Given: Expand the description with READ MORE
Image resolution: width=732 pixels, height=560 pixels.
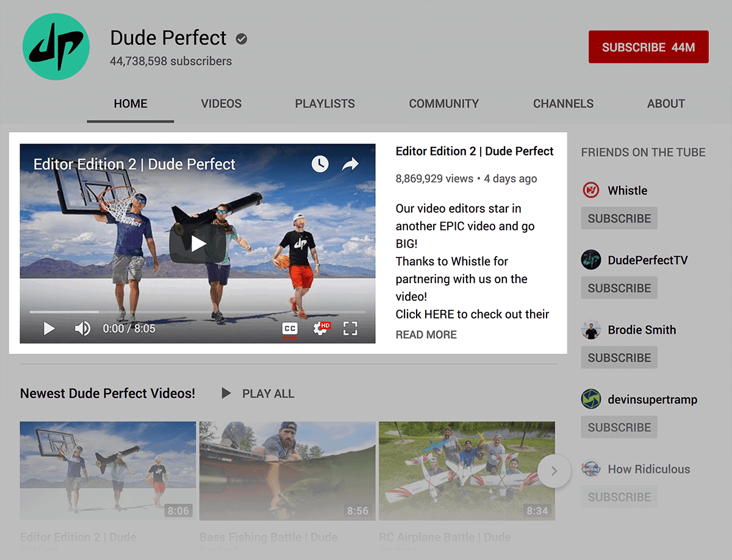Looking at the screenshot, I should point(426,334).
